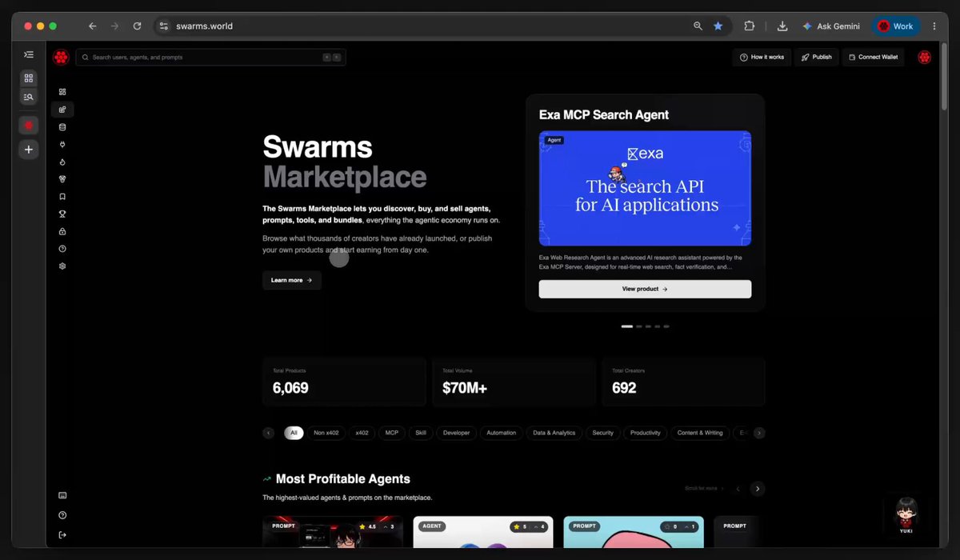This screenshot has width=960, height=560.
Task: Select the Data & Analytics category filter
Action: coord(554,433)
